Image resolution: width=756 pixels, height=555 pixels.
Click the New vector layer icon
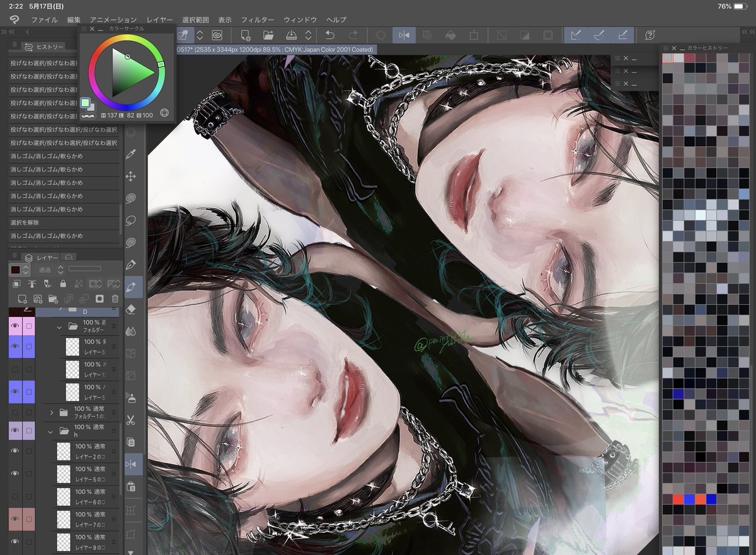38,299
